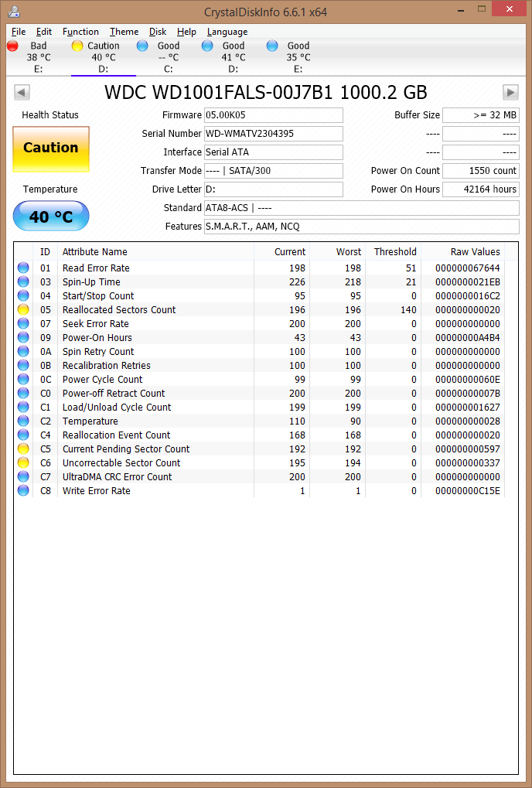Screen dimensions: 532x788
Task: Click status orb for Write Error Rate
Action: (23, 490)
